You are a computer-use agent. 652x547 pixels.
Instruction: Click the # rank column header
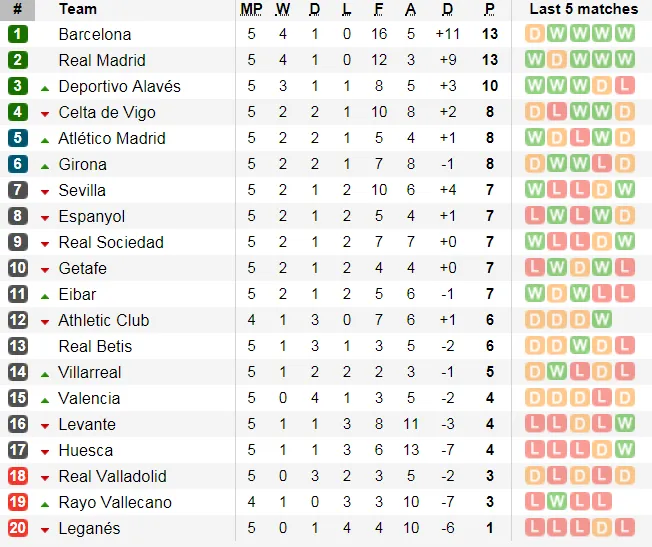point(18,9)
